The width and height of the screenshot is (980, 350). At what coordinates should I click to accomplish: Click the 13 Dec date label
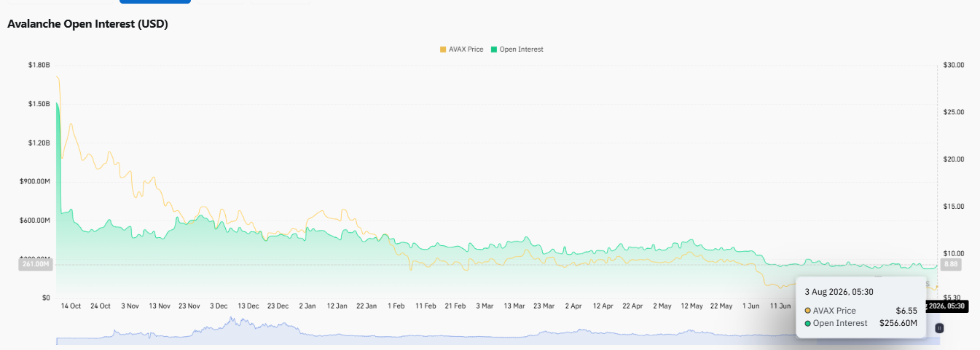point(248,306)
